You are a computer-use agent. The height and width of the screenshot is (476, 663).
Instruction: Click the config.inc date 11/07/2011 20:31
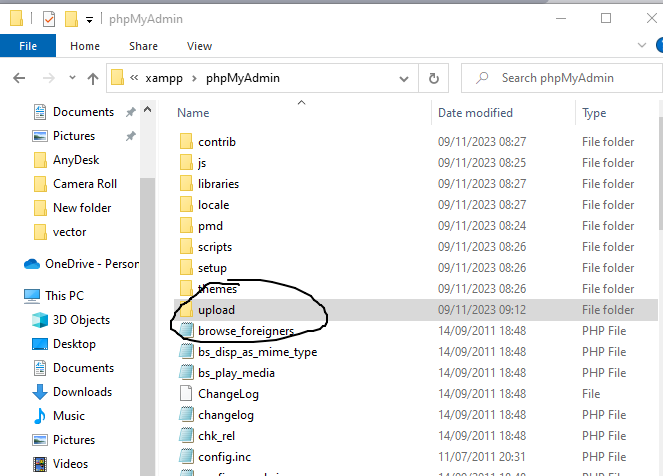tap(482, 457)
